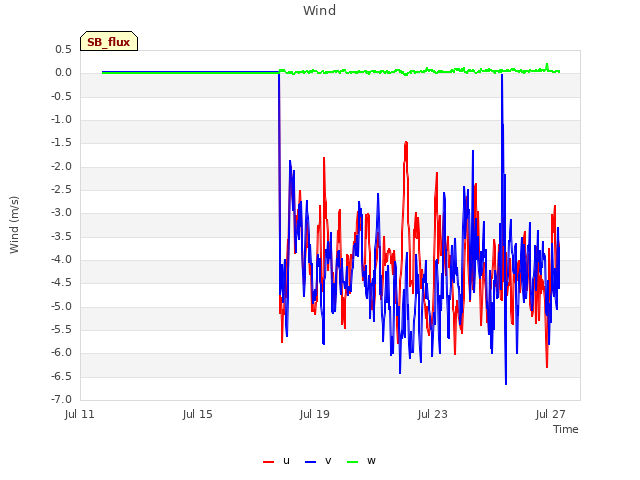Click the '-2.5' y-axis tick label

coord(61,189)
